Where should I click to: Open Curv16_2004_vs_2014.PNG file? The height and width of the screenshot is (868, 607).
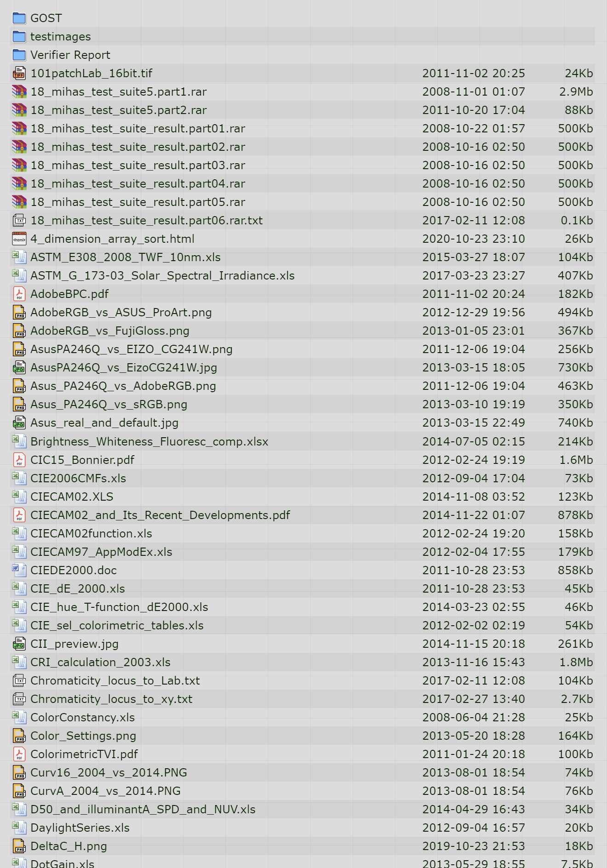[109, 772]
